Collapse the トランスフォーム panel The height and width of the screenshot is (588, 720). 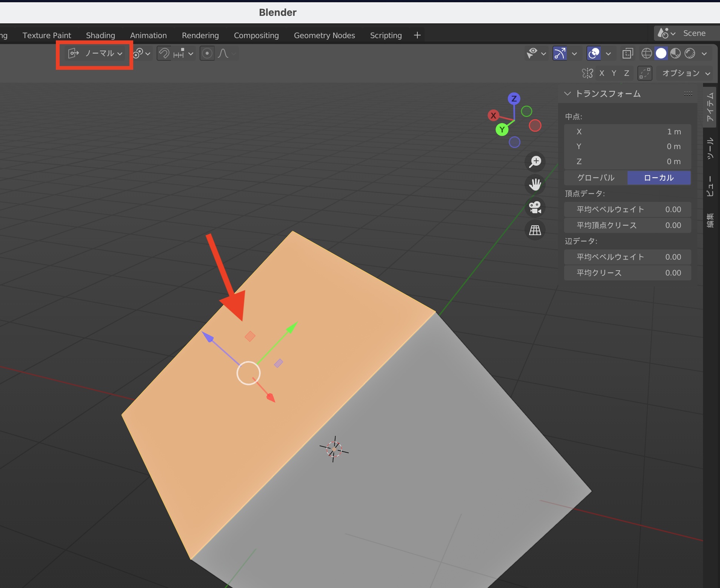click(x=568, y=94)
